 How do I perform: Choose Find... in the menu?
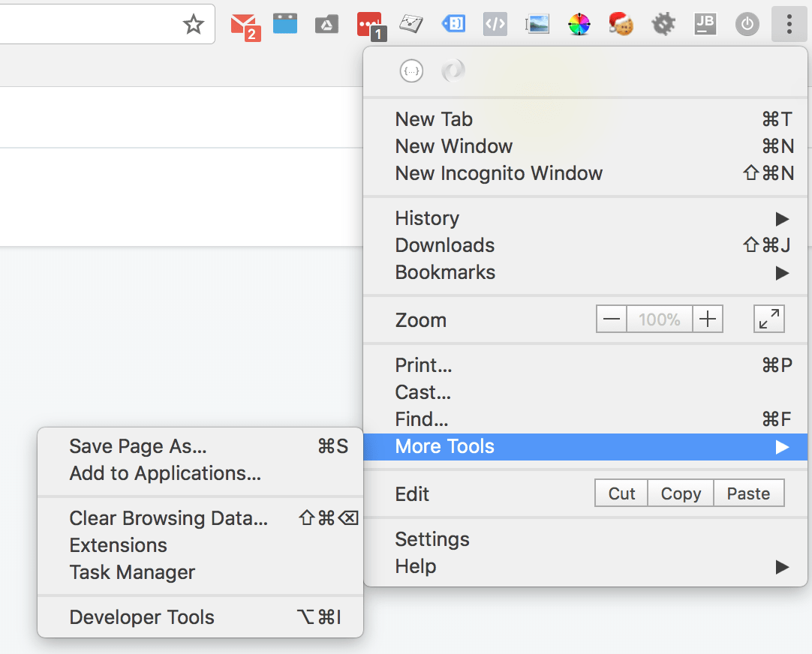click(585, 419)
